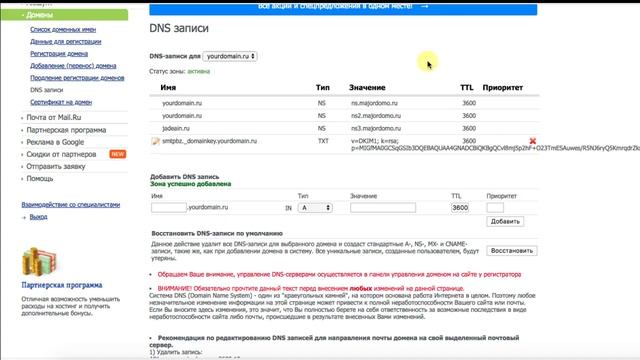The image size is (640, 360).
Task: Click the Выход logout link
Action: click(38, 217)
